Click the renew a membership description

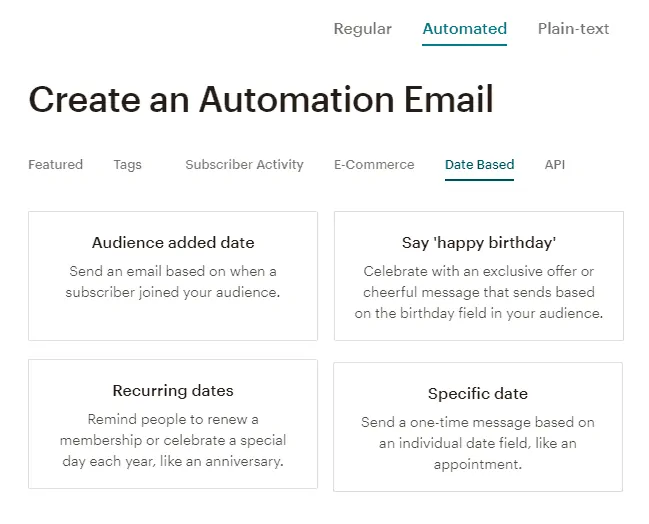pos(173,440)
